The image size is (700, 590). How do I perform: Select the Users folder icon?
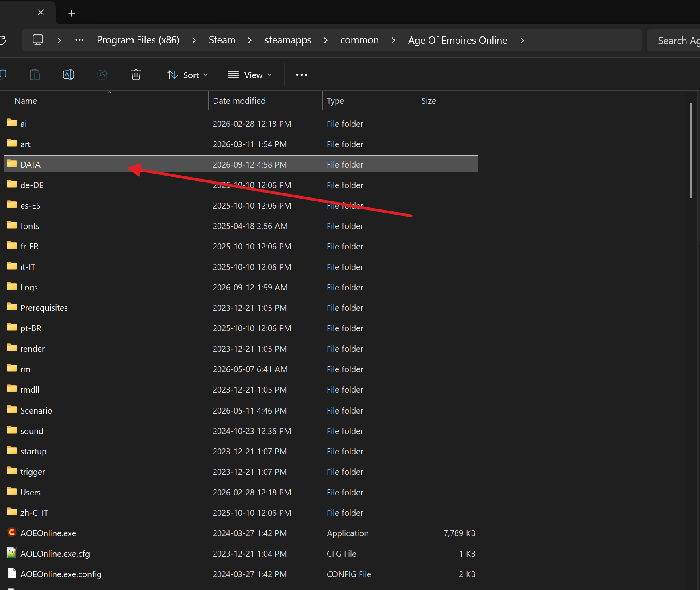click(12, 491)
